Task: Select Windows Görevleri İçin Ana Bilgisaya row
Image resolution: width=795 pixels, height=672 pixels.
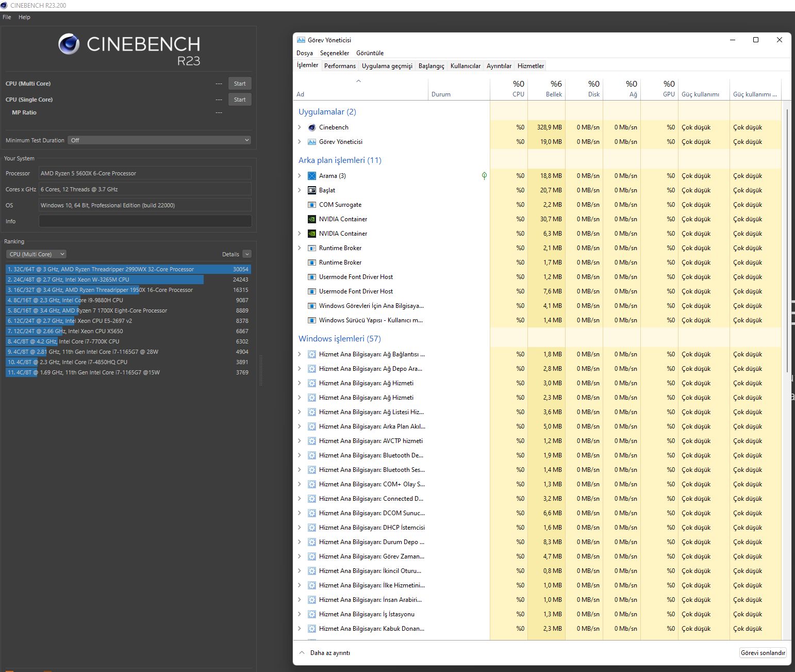Action: pos(537,306)
